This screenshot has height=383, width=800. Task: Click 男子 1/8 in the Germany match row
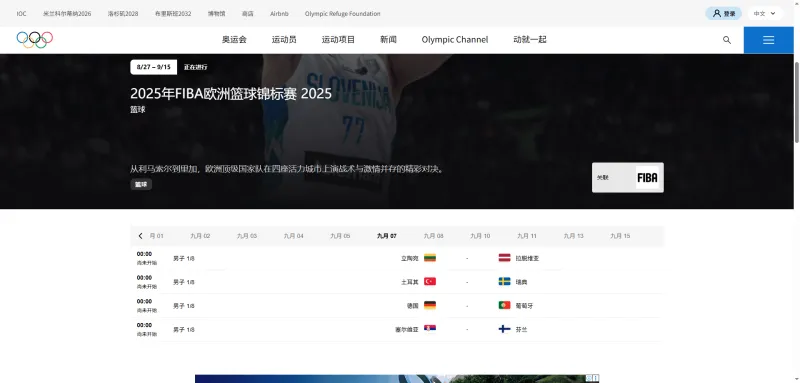coord(184,306)
